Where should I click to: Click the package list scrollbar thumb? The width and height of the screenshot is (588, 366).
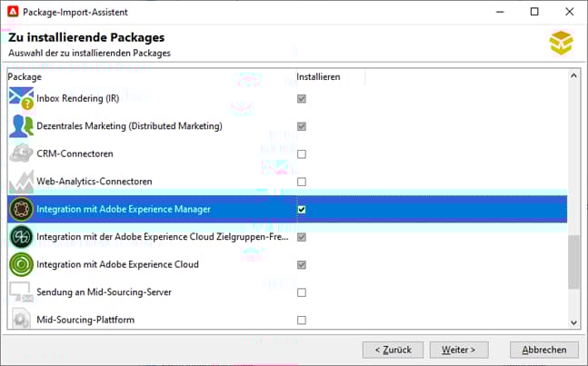[573, 262]
